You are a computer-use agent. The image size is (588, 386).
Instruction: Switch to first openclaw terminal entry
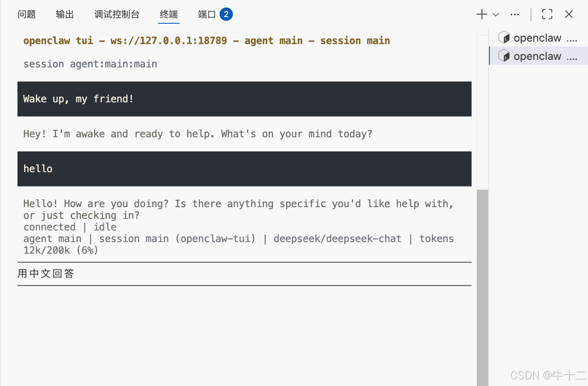[539, 38]
